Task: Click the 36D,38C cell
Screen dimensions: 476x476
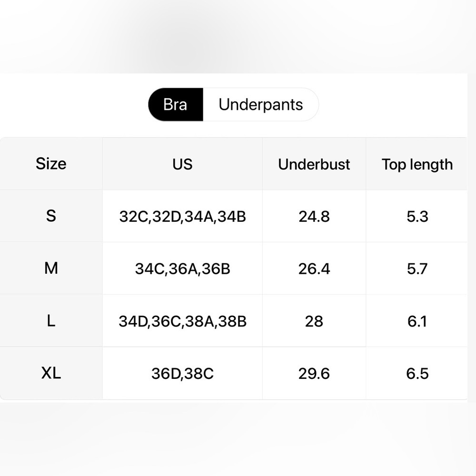Action: pyautogui.click(x=182, y=373)
